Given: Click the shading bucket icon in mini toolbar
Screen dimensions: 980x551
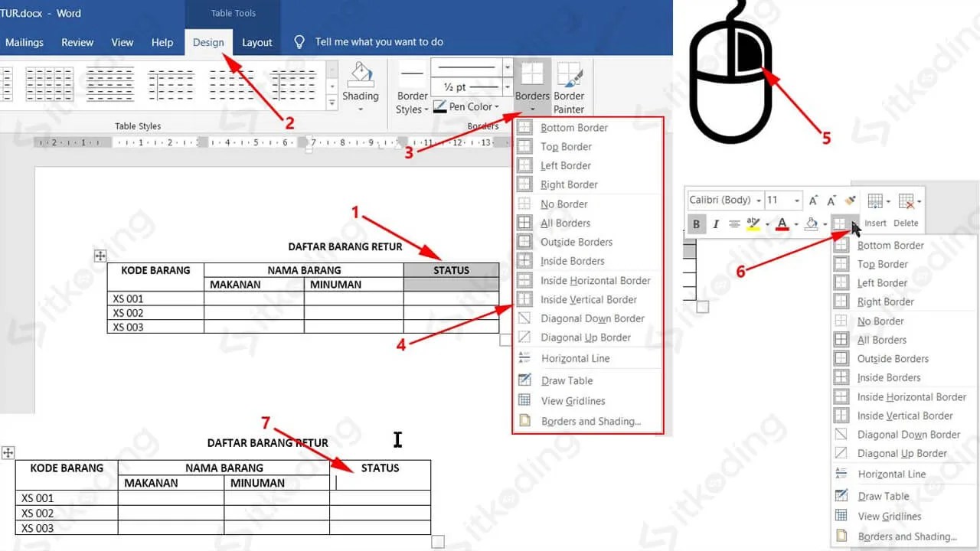Looking at the screenshot, I should tap(811, 224).
